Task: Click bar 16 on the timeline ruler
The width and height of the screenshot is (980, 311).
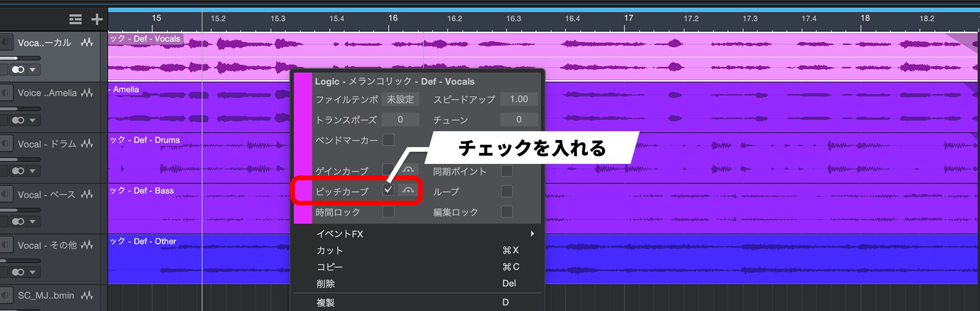Action: pyautogui.click(x=393, y=18)
